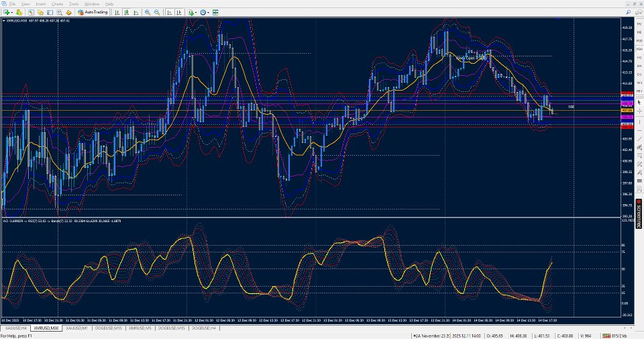The image size is (644, 339).
Task: Expand the Indicators dropdown arrow
Action: (x=196, y=12)
